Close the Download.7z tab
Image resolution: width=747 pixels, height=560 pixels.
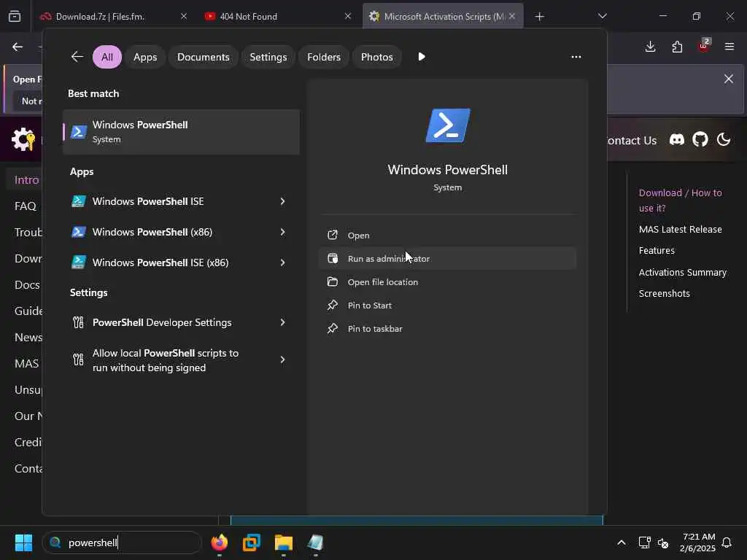(x=184, y=16)
